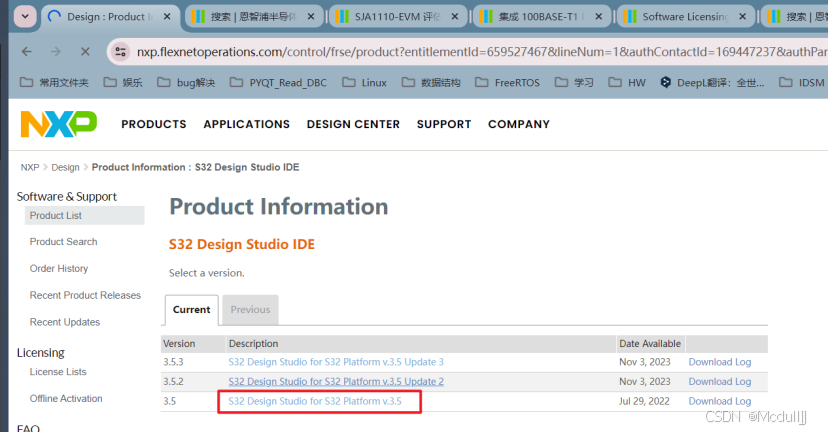This screenshot has width=828, height=432.
Task: Switch to the 集成 100BASE-T1 browser tab
Action: click(541, 17)
